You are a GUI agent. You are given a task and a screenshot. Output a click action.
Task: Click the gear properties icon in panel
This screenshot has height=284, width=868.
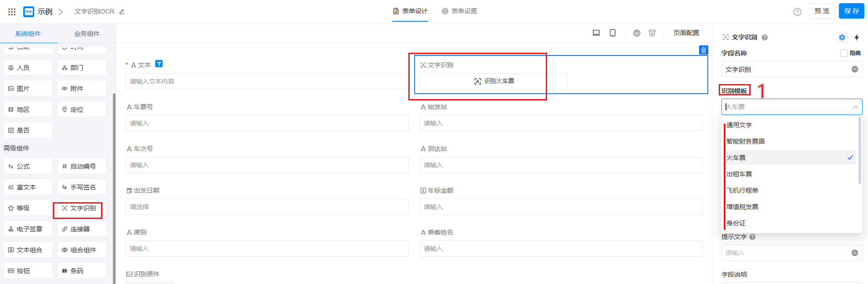(842, 37)
